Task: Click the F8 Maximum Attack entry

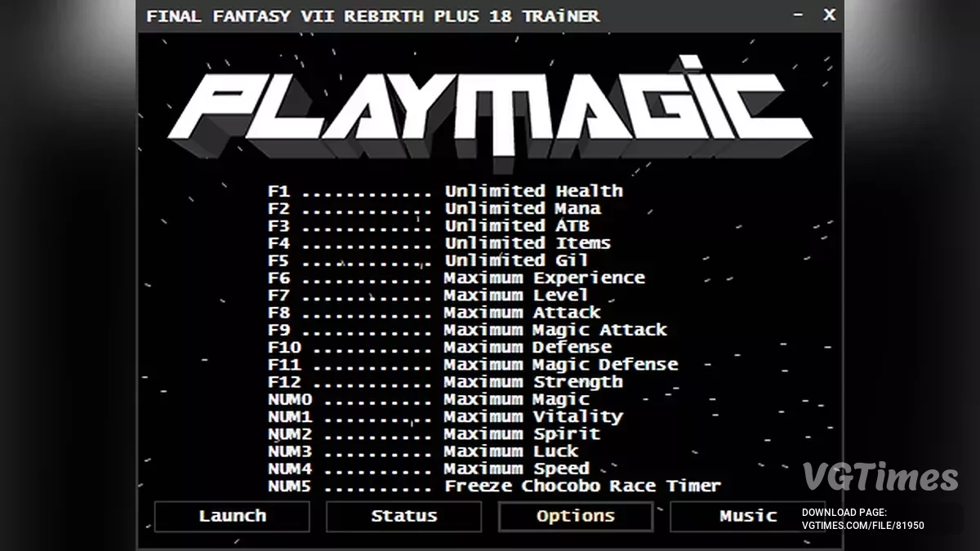Action: coord(434,313)
